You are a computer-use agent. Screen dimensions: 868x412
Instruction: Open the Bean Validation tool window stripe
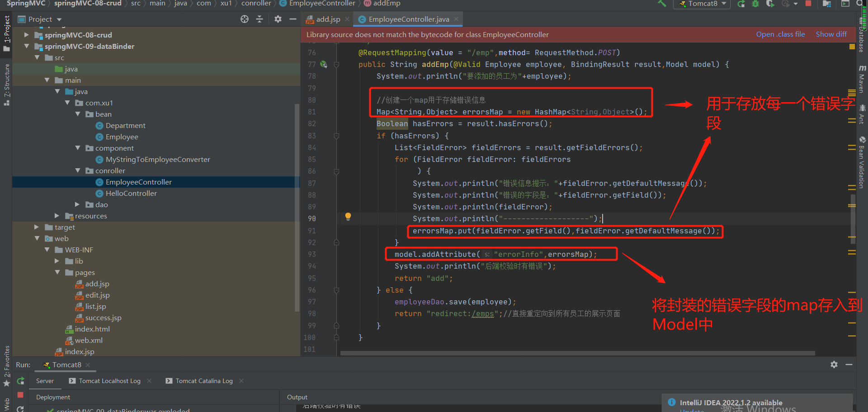[x=862, y=163]
